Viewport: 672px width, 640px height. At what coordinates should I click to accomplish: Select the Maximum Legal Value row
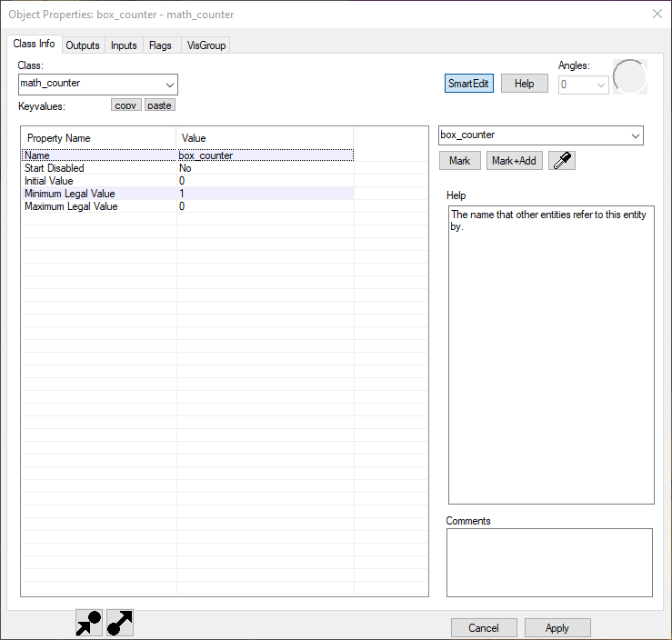click(187, 206)
